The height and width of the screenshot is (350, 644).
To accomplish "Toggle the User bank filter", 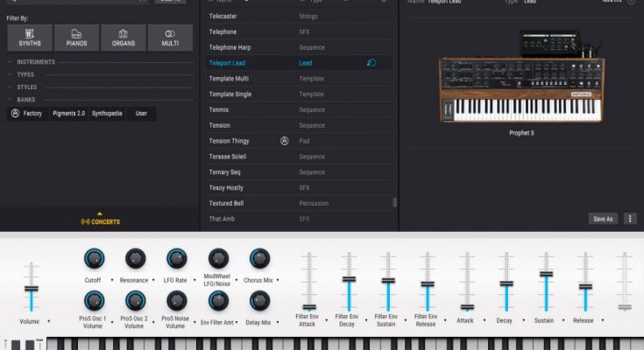I will click(141, 113).
